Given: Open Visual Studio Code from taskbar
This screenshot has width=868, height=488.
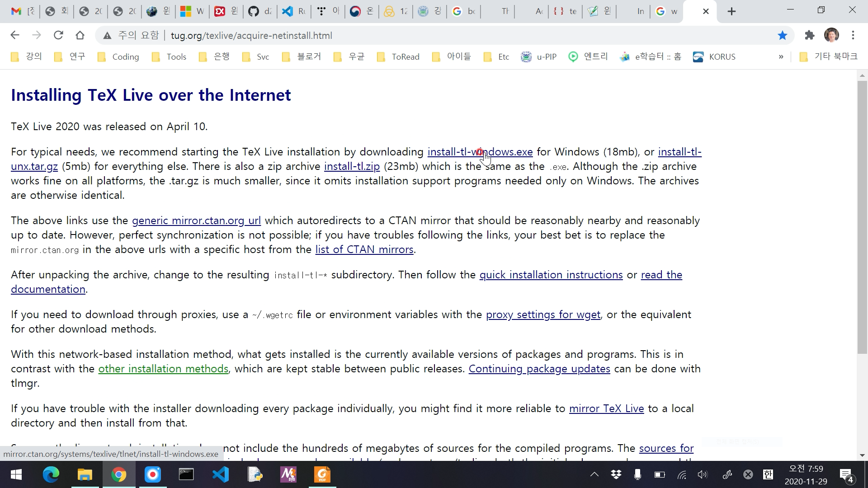Looking at the screenshot, I should pos(221,474).
